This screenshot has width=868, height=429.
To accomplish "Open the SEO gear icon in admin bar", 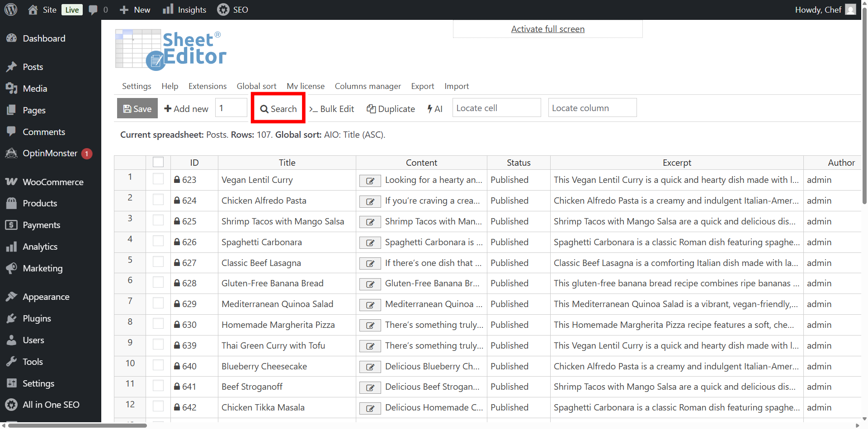I will point(223,9).
